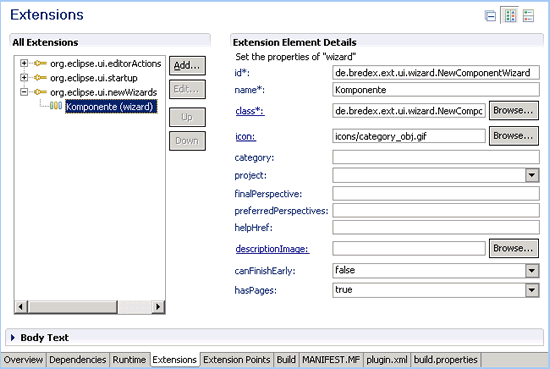
Task: Switch to the Runtime tab
Action: (129, 360)
